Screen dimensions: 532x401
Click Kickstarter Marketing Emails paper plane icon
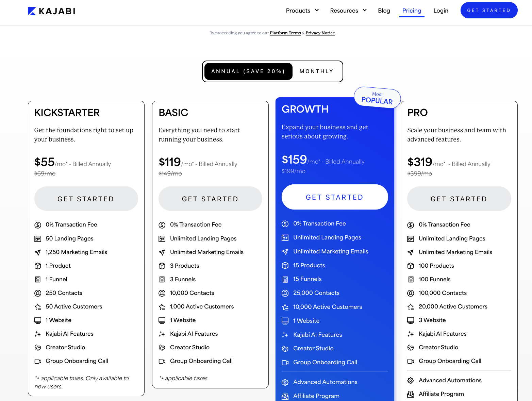click(x=38, y=252)
